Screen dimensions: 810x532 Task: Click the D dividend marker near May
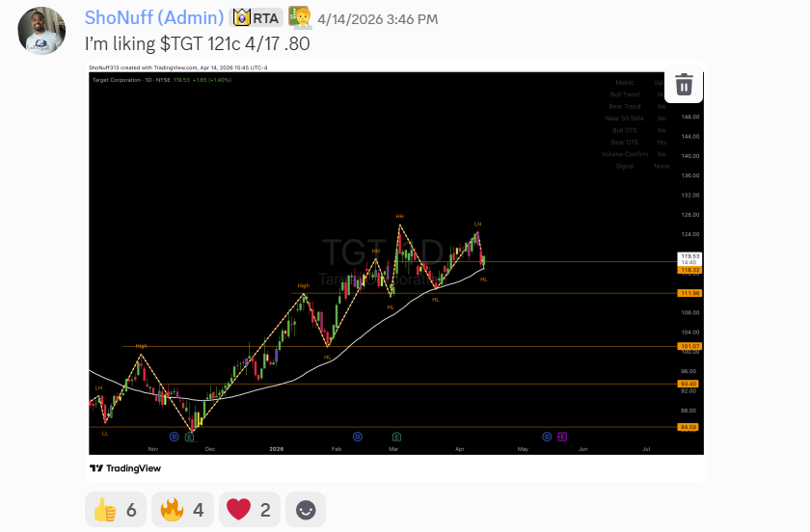[x=547, y=437]
